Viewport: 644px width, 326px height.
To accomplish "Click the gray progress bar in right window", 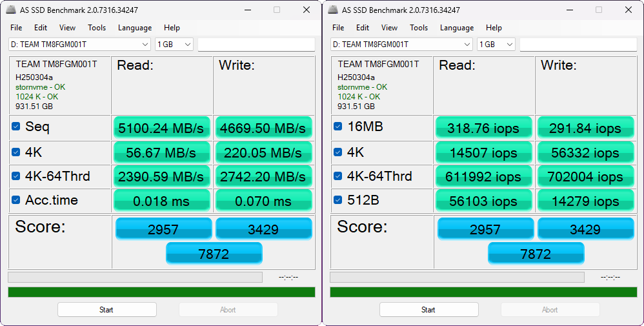I will point(457,277).
